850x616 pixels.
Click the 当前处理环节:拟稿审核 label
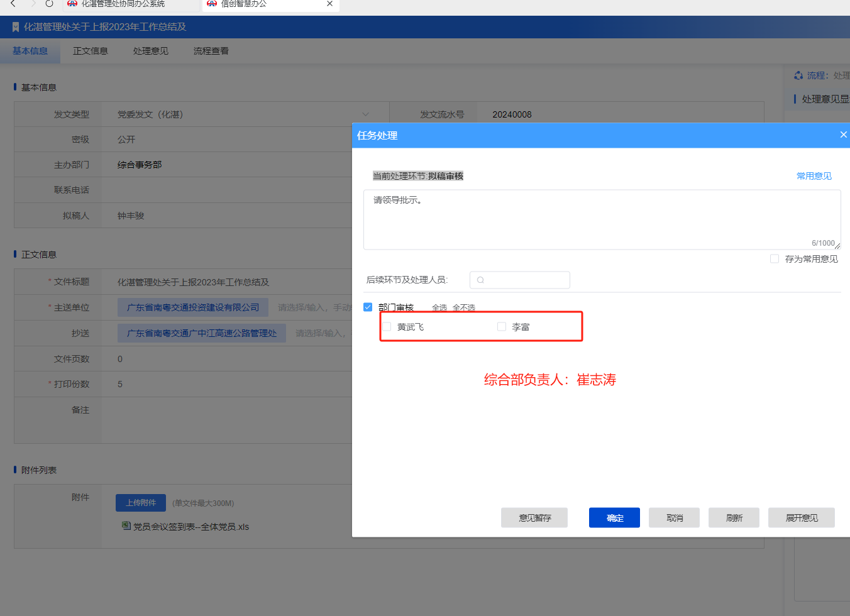pos(418,176)
